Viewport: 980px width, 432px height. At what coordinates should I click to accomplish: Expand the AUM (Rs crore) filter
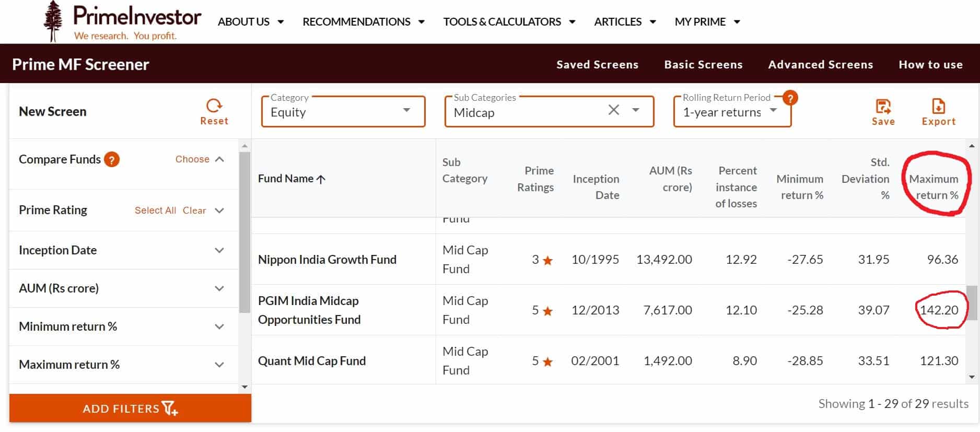(219, 288)
